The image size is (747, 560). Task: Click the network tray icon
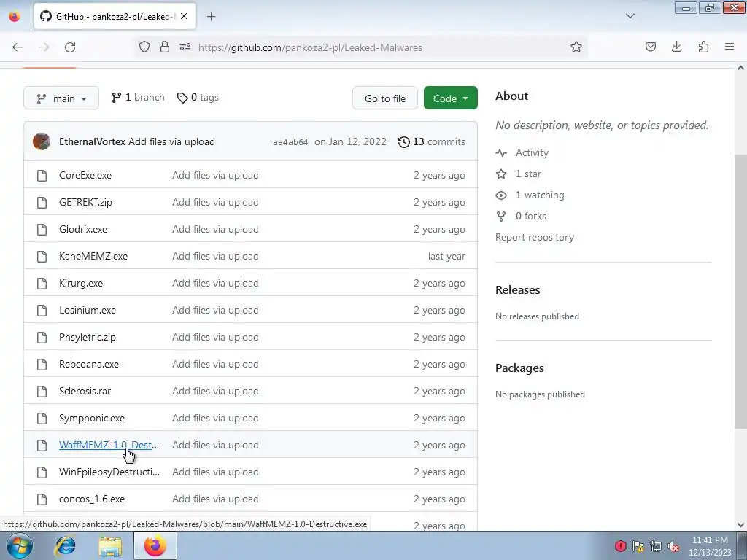pos(656,547)
